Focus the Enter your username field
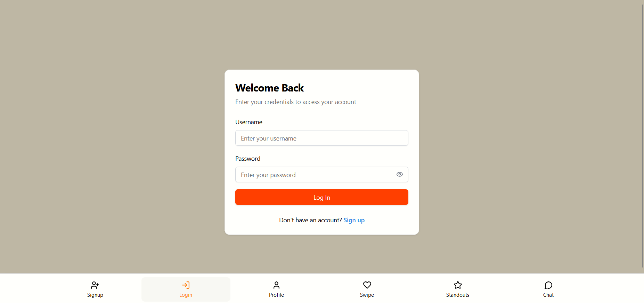The image size is (644, 303). point(322,138)
